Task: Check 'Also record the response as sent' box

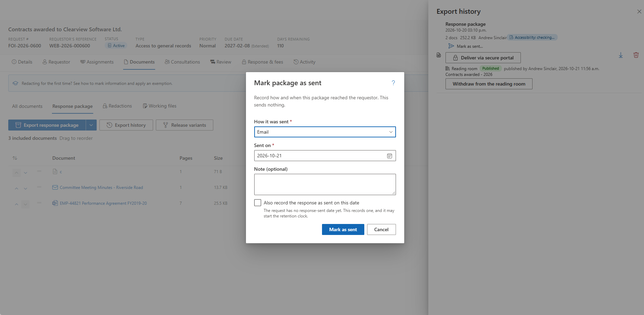Action: coord(258,203)
